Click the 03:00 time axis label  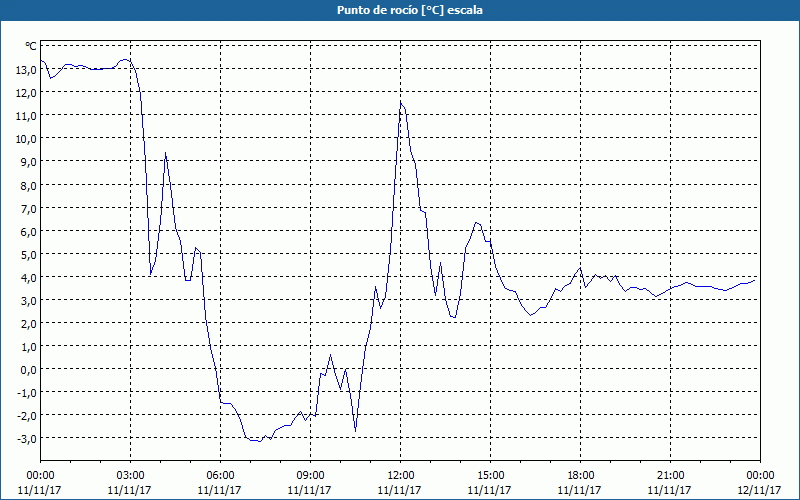(130, 476)
